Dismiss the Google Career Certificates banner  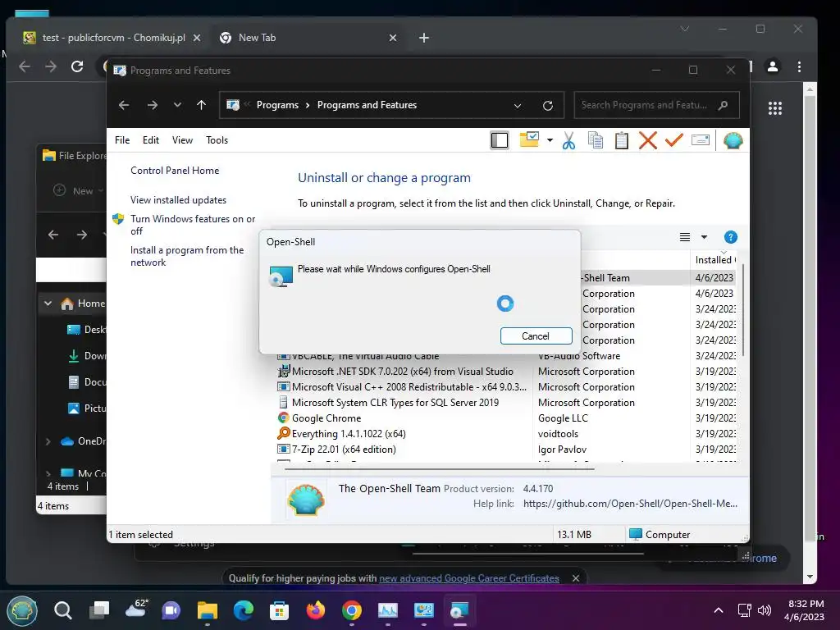tap(576, 578)
